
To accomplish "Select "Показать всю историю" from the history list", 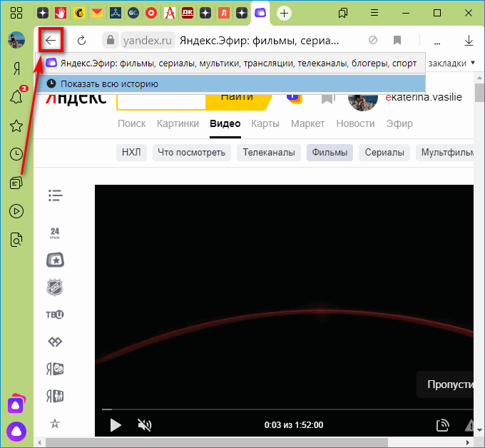I will point(109,84).
